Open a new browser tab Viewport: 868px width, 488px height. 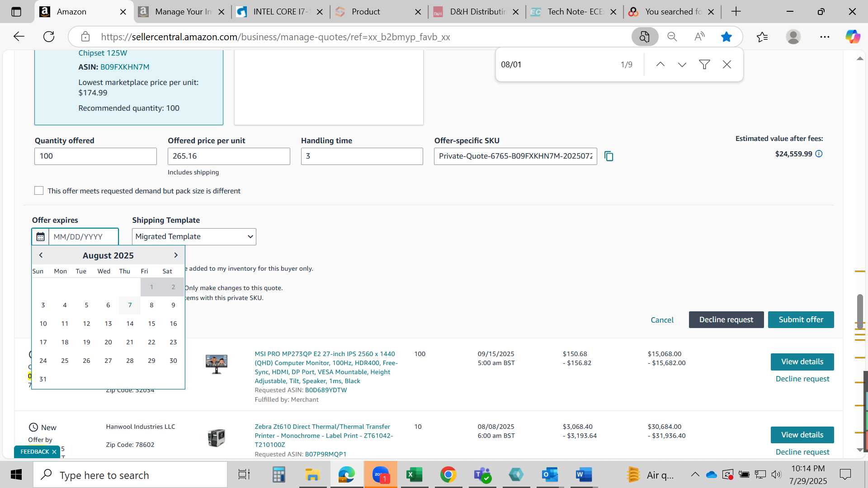click(x=736, y=12)
